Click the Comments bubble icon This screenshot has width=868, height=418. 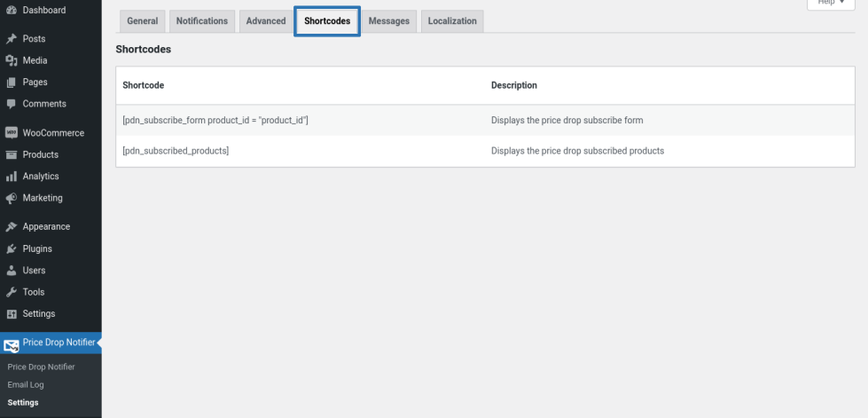(12, 104)
